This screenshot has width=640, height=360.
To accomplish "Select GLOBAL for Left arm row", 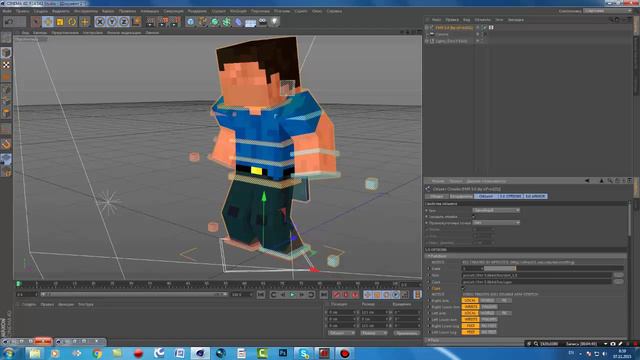I will click(487, 313).
